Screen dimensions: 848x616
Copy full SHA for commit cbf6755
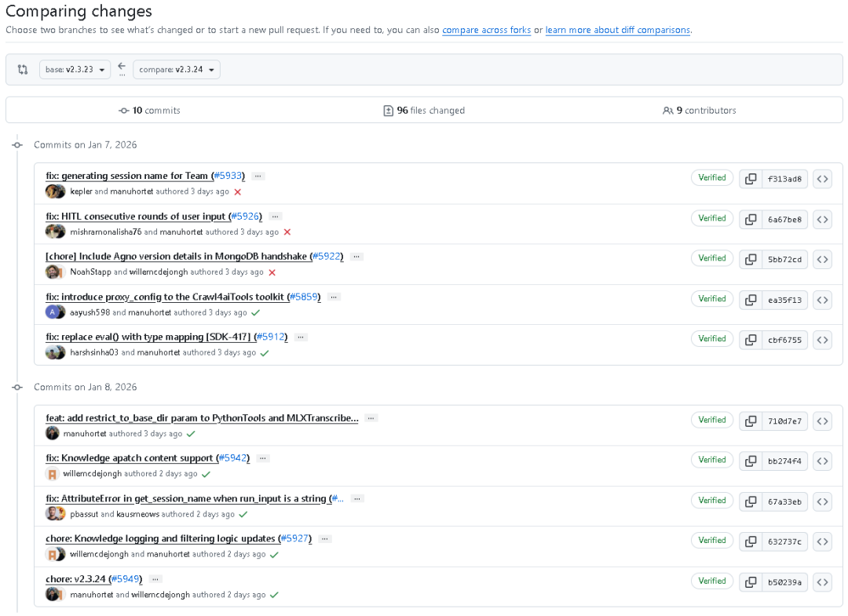751,340
